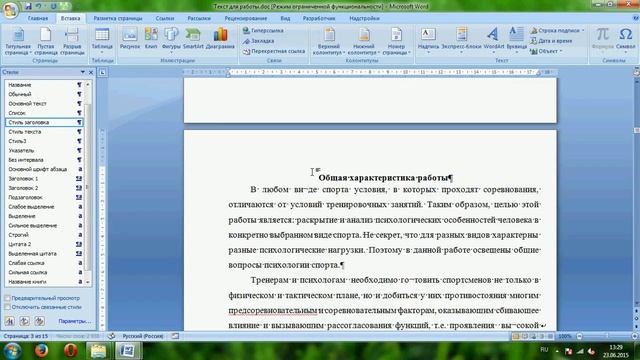Viewport: 640px width, 360px height.
Task: Click Страница: 3 из 15 in status bar
Action: tap(25, 336)
